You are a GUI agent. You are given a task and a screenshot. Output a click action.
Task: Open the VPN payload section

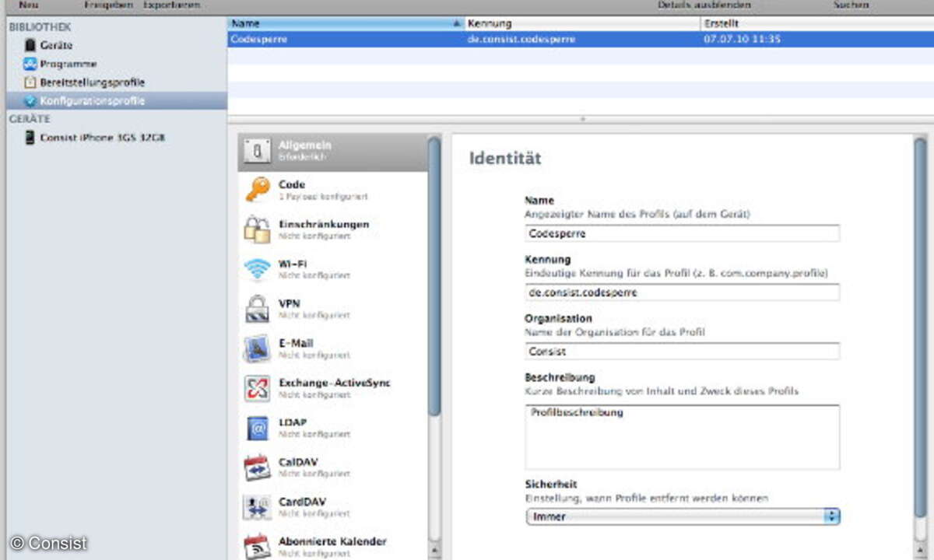pyautogui.click(x=332, y=310)
